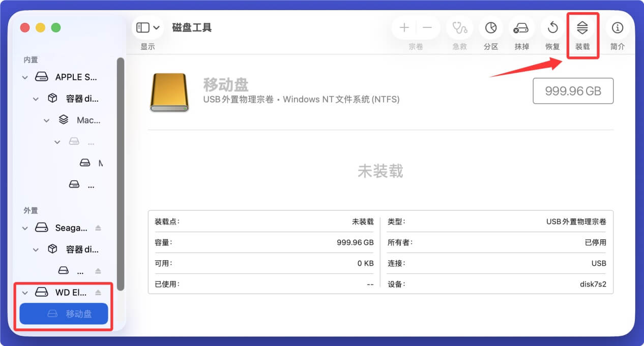The image size is (644, 346).
Task: Collapse the APPLE S device chevron
Action: click(x=24, y=77)
